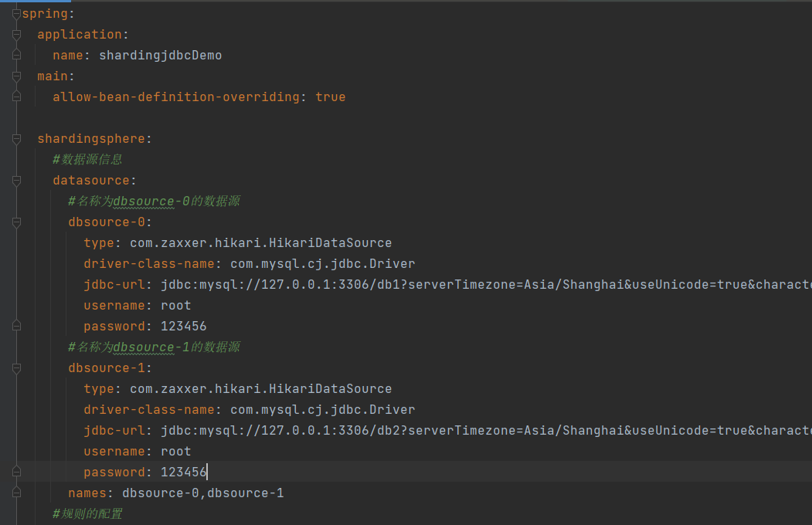Click fold-end marker beside the names line
The width and height of the screenshot is (812, 525).
click(16, 493)
